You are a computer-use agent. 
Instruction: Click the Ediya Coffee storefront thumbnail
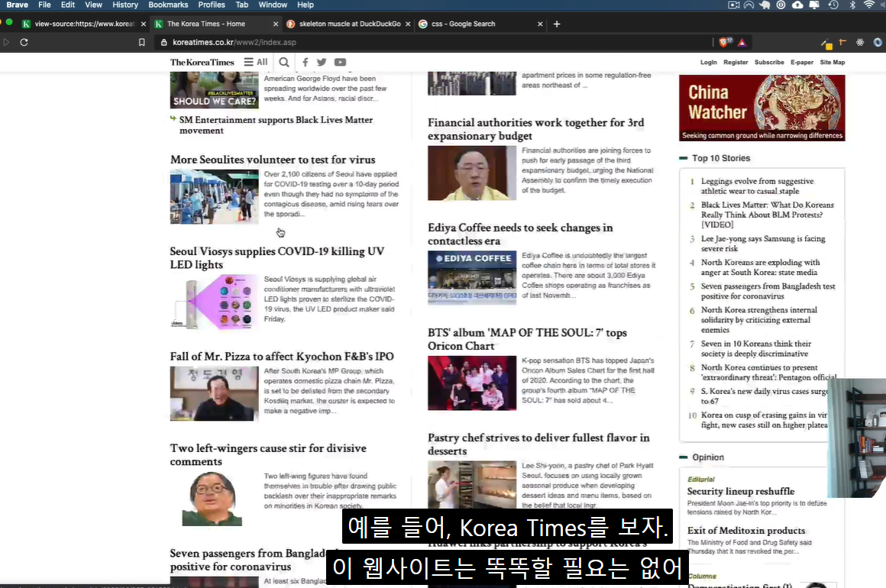click(x=472, y=277)
